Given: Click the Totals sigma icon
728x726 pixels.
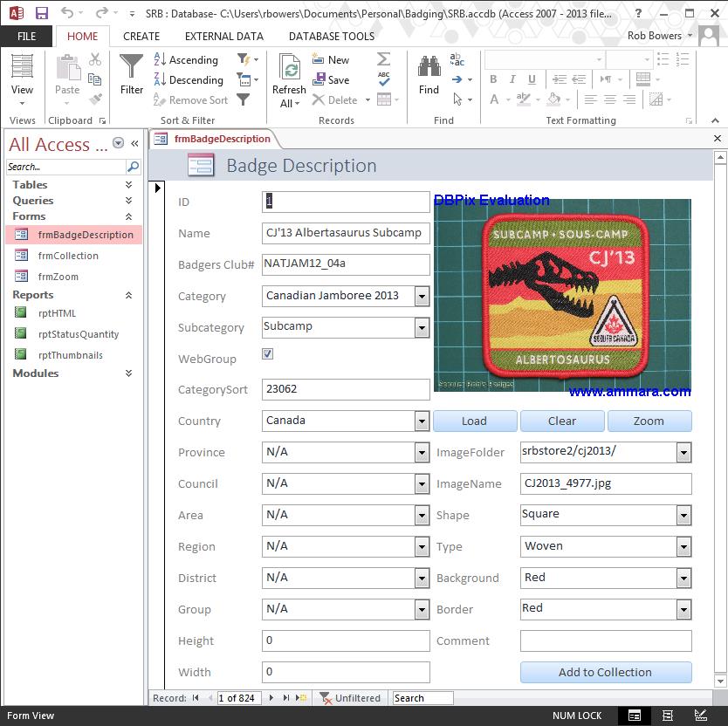Looking at the screenshot, I should [x=383, y=59].
